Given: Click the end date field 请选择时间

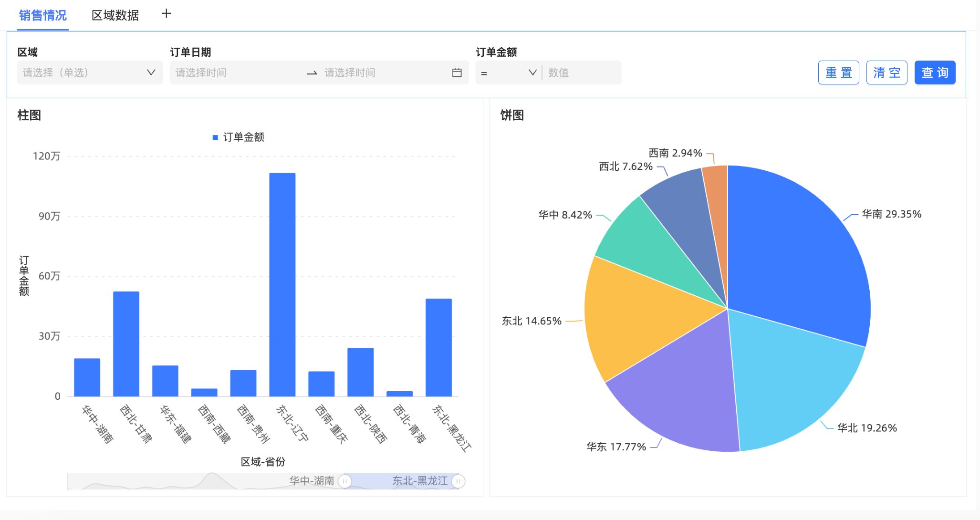Looking at the screenshot, I should point(384,73).
